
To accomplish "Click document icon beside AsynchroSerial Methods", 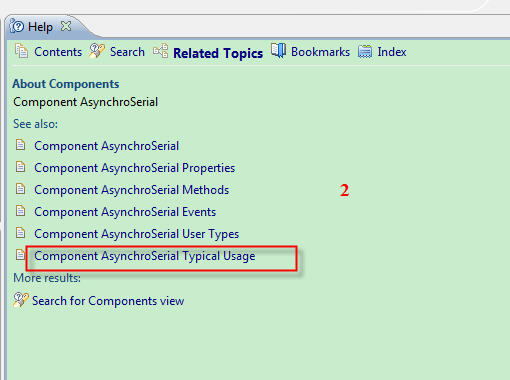I will 20,189.
